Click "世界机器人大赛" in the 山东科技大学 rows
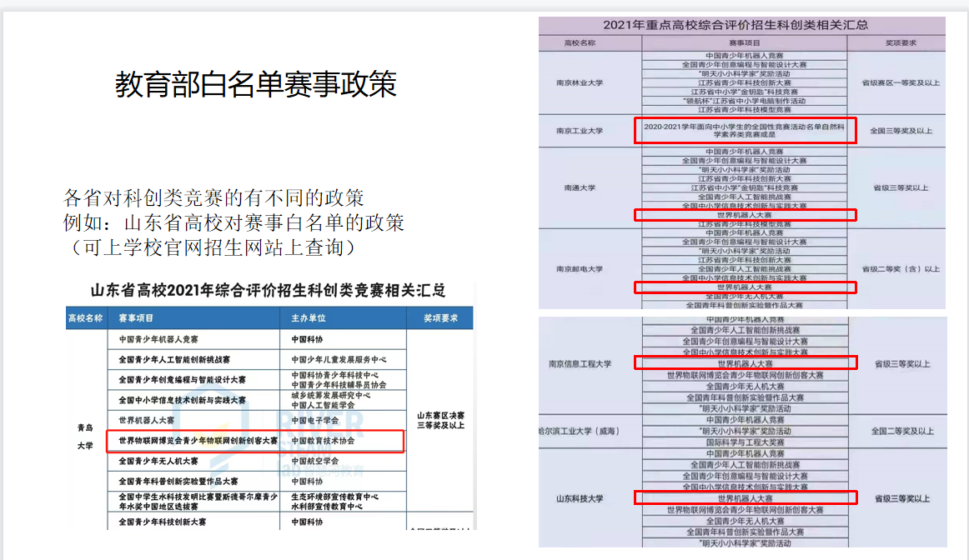The width and height of the screenshot is (969, 560). click(746, 499)
